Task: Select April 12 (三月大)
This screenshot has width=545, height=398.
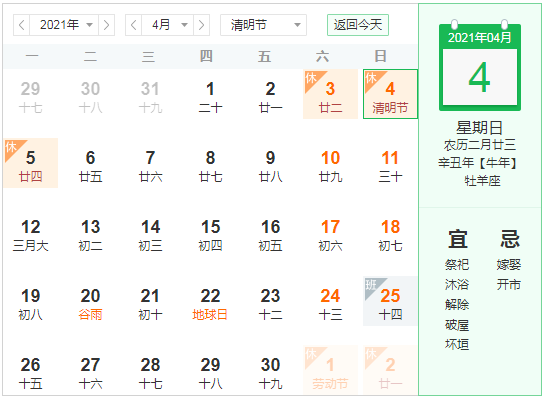Action: (31, 232)
